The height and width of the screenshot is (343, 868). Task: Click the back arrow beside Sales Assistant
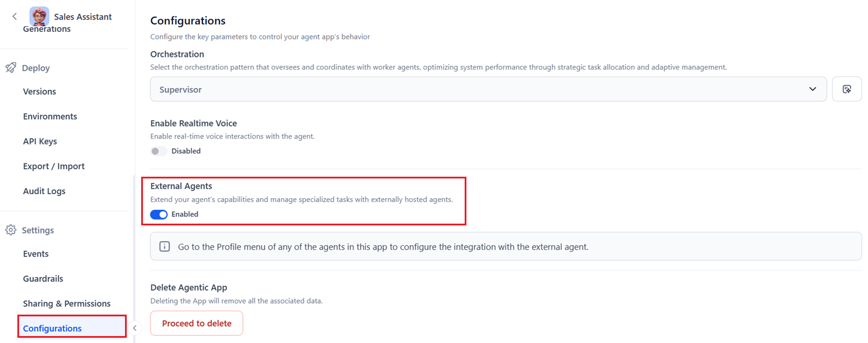coord(14,17)
